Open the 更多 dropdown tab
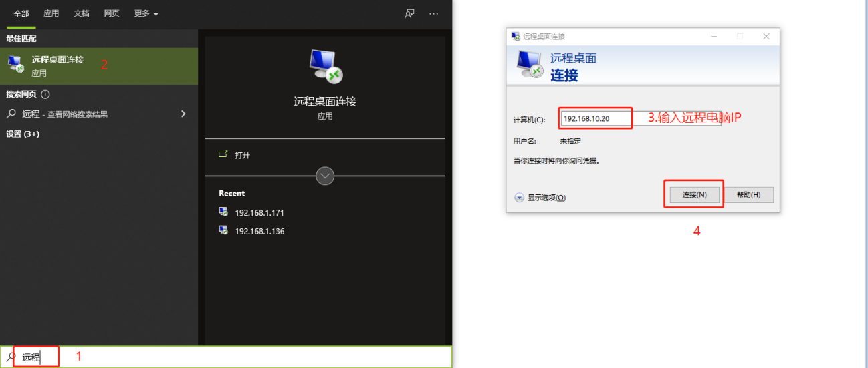 [x=146, y=13]
